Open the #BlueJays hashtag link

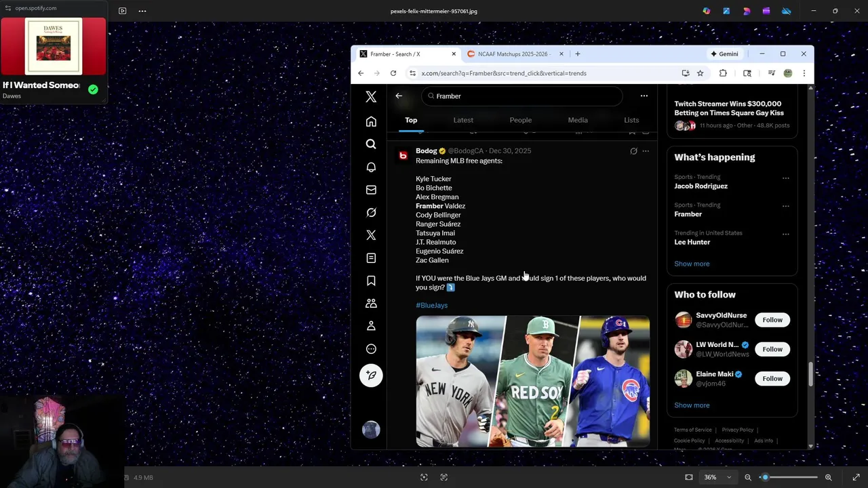(431, 306)
